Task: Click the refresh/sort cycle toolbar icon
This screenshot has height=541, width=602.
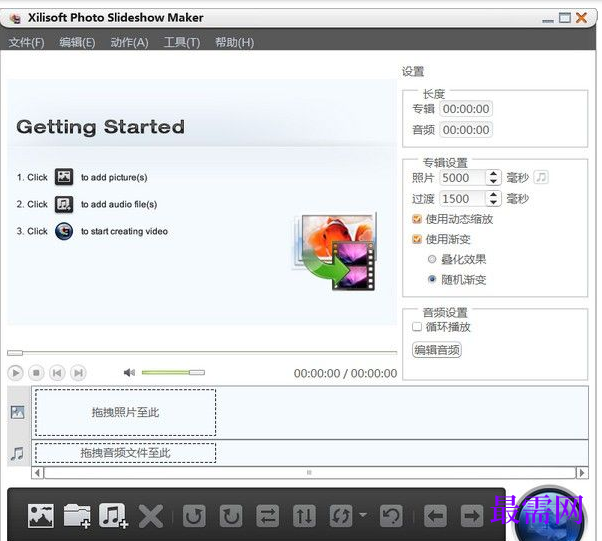Action: point(341,516)
